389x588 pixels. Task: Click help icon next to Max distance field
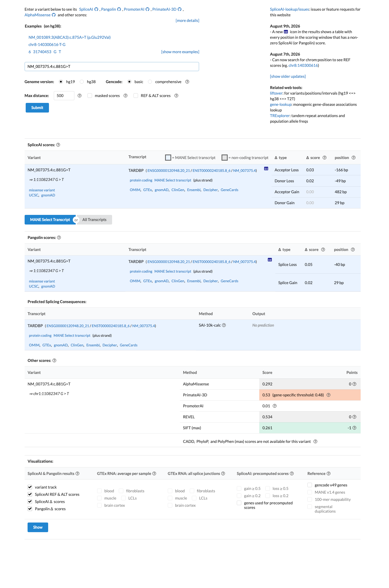tap(79, 96)
